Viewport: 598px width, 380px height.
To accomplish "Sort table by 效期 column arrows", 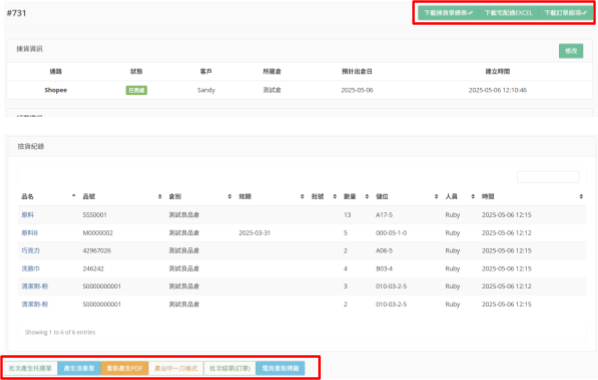I will coord(302,196).
